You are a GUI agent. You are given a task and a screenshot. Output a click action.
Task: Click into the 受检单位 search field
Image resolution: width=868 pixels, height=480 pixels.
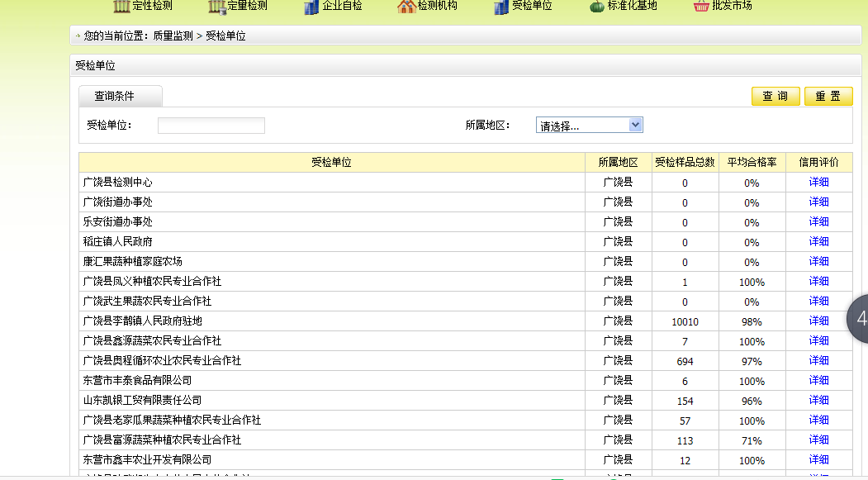(211, 126)
